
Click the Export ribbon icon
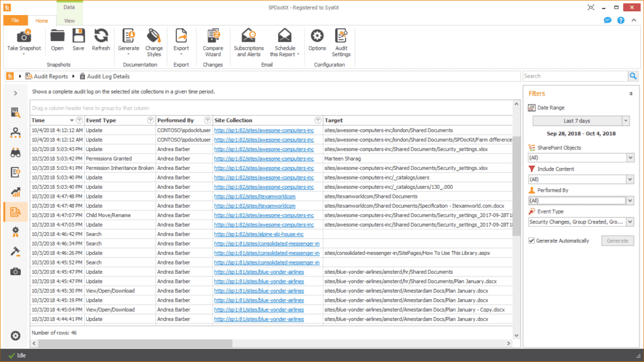click(x=181, y=37)
